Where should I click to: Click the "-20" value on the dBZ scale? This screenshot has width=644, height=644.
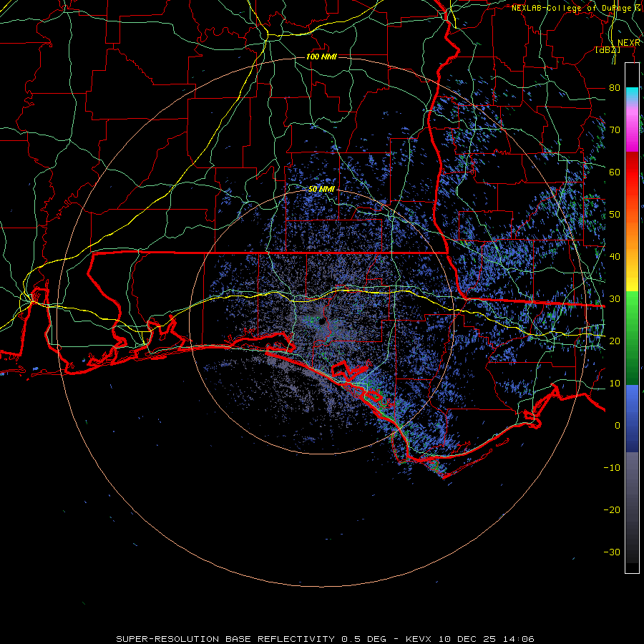(612, 509)
